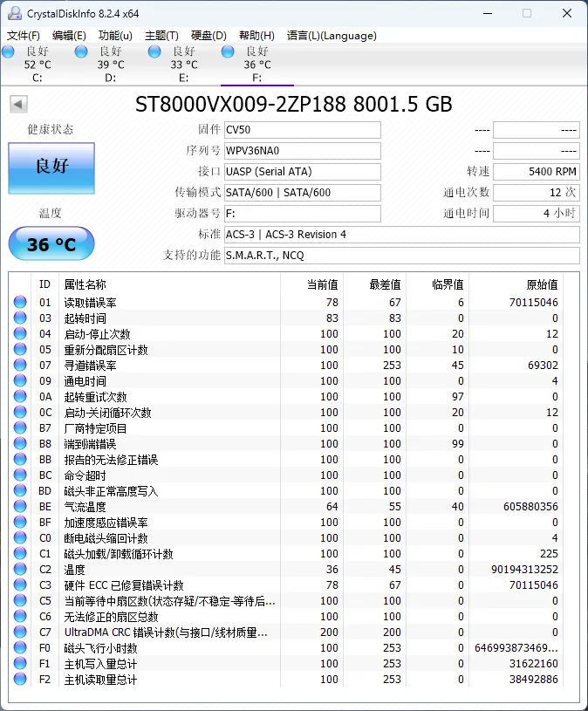Select the D: drive at 39 °C

pos(111,64)
